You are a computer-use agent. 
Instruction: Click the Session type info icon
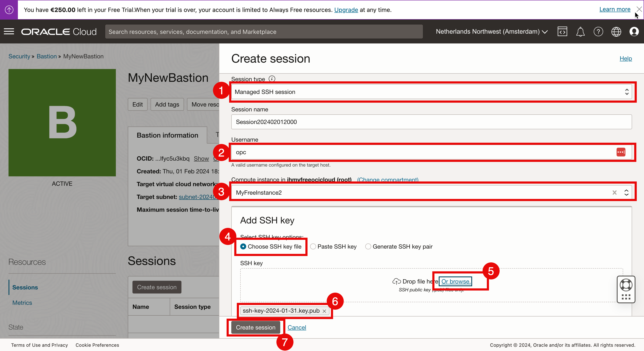pyautogui.click(x=272, y=79)
